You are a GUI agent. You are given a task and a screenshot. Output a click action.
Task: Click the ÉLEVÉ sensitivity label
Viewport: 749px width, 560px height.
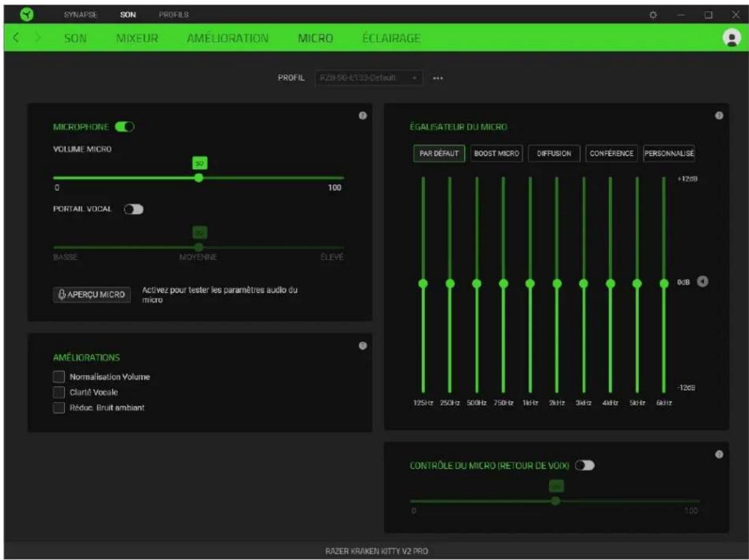[332, 257]
